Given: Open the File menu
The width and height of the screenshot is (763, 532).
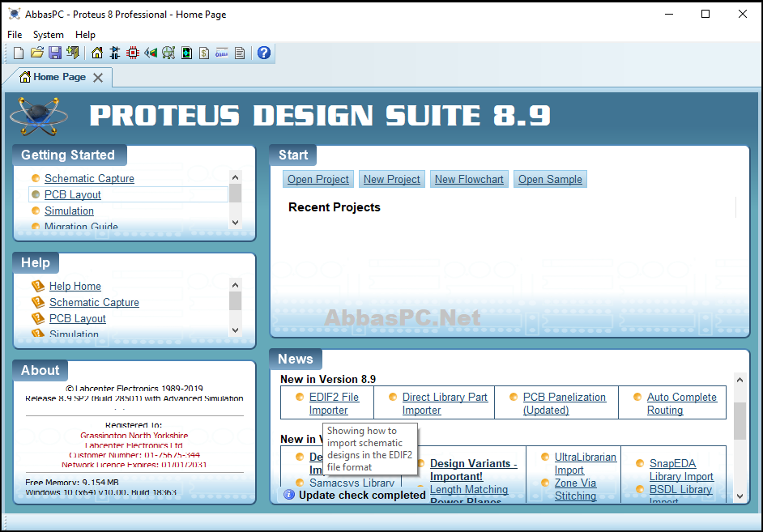Looking at the screenshot, I should [x=15, y=35].
